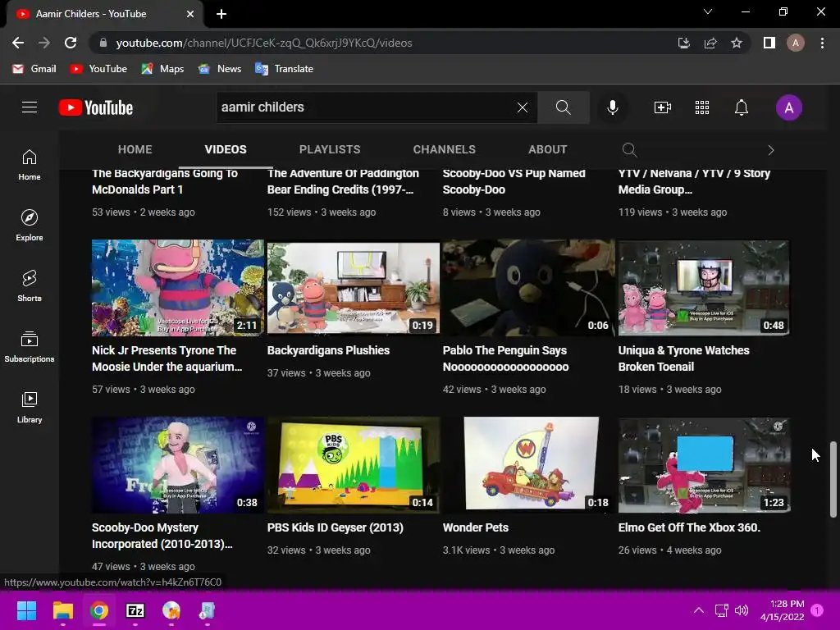Image resolution: width=840 pixels, height=630 pixels.
Task: Open the Chrome three-dot menu
Action: point(822,43)
